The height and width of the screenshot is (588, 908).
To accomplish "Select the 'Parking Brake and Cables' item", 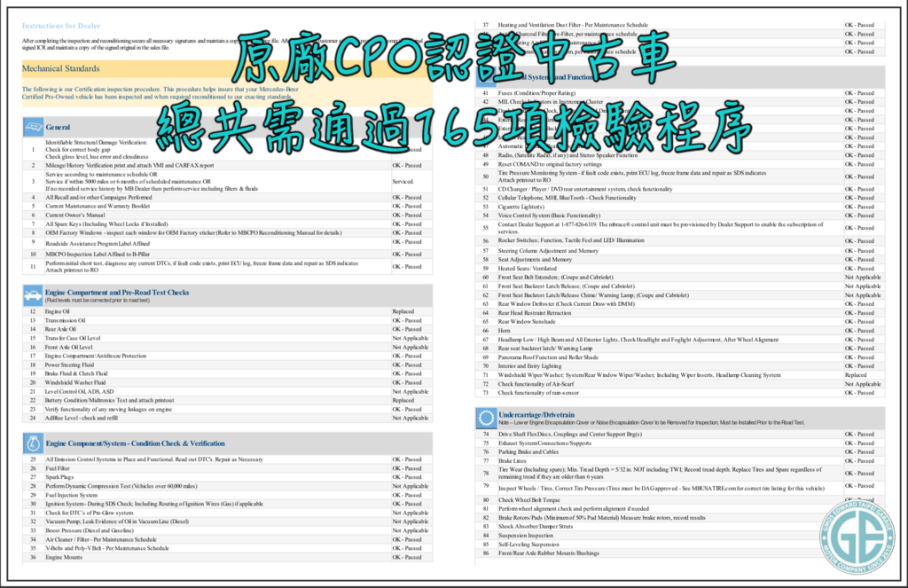I will tap(528, 451).
